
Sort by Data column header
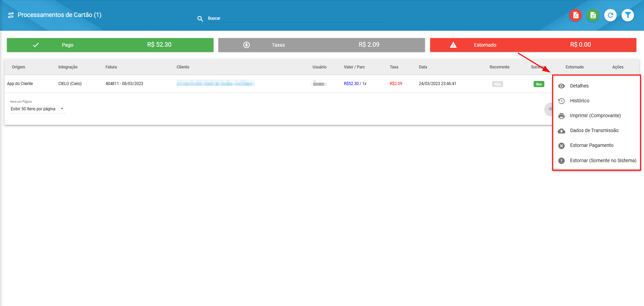[x=423, y=67]
